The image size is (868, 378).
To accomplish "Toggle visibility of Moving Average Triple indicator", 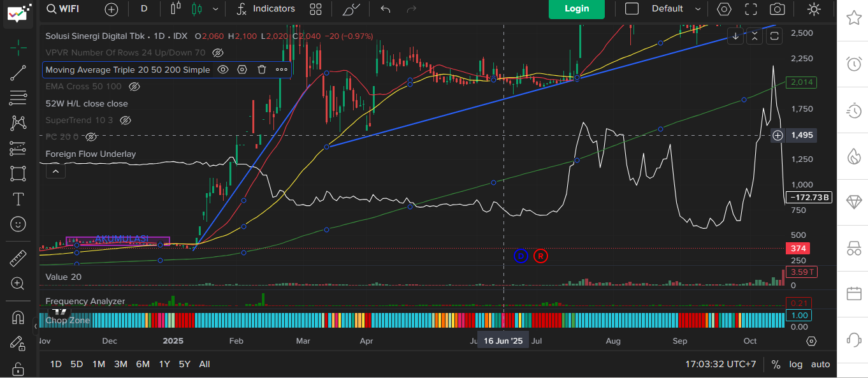I will pos(223,69).
